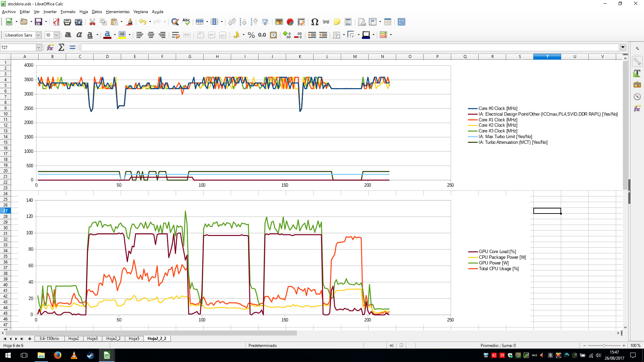
Task: Insert a special character with the omega icon
Action: pyautogui.click(x=315, y=22)
